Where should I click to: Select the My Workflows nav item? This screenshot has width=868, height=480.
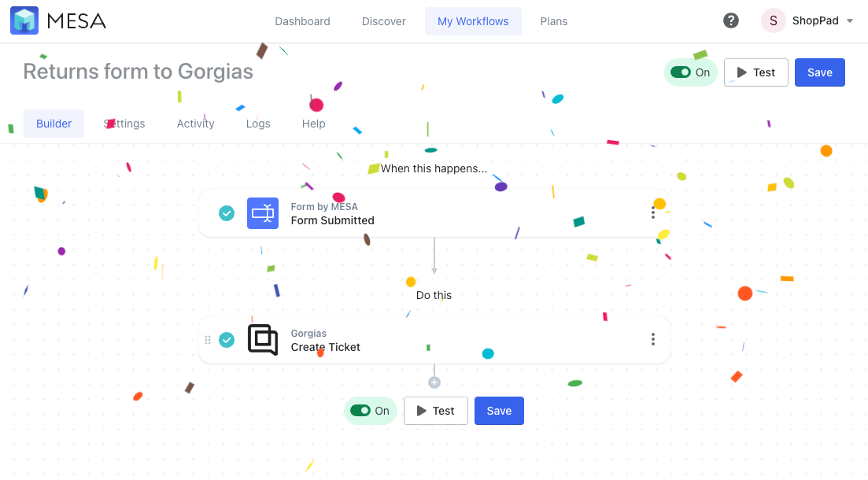(x=473, y=21)
